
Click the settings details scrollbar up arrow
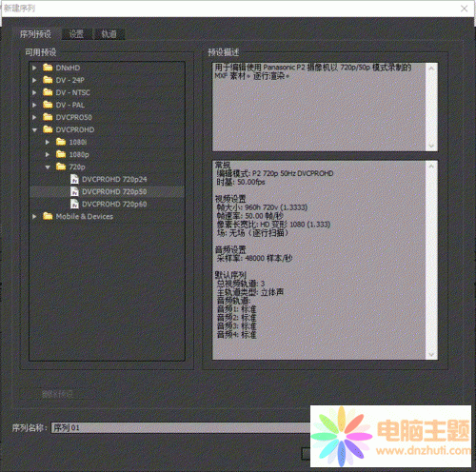[431, 166]
